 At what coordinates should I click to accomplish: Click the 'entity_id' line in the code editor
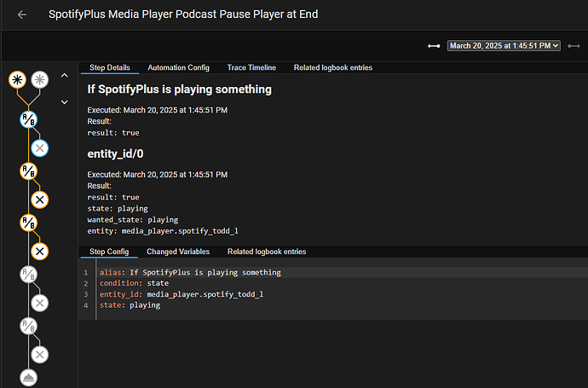182,294
